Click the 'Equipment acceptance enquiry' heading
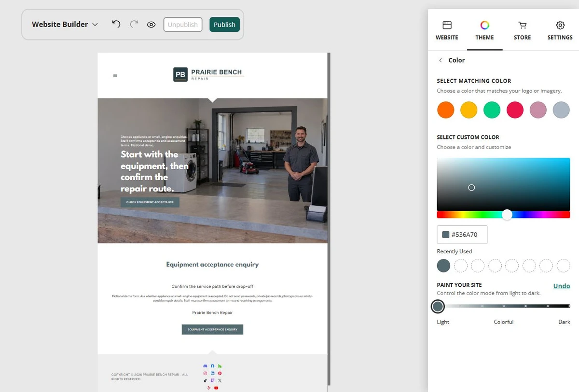The width and height of the screenshot is (579, 392). pos(212,264)
